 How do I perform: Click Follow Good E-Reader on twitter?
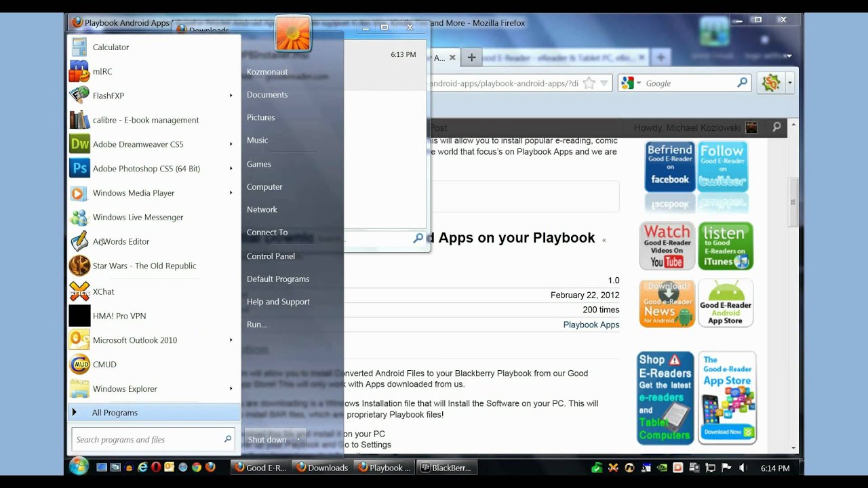723,166
